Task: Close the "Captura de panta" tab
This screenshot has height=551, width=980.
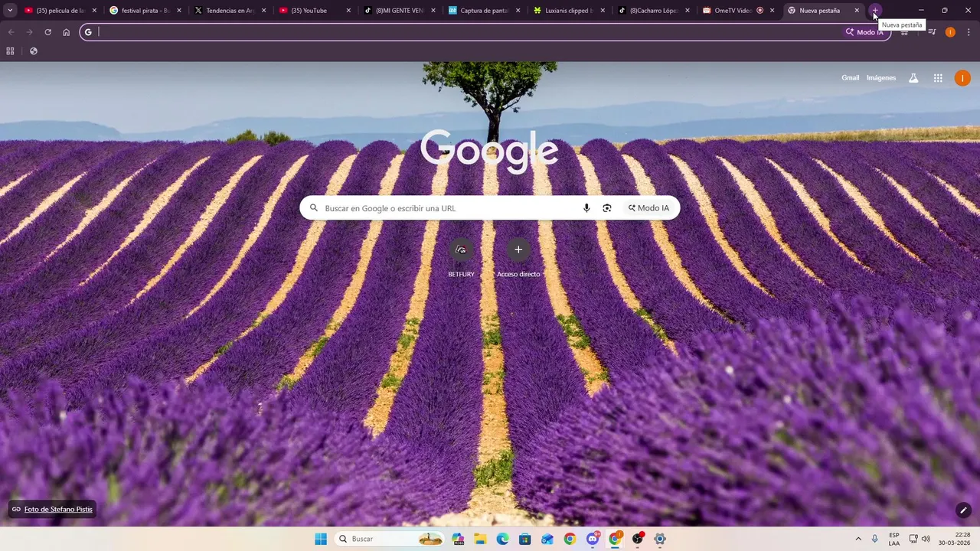Action: 518,11
